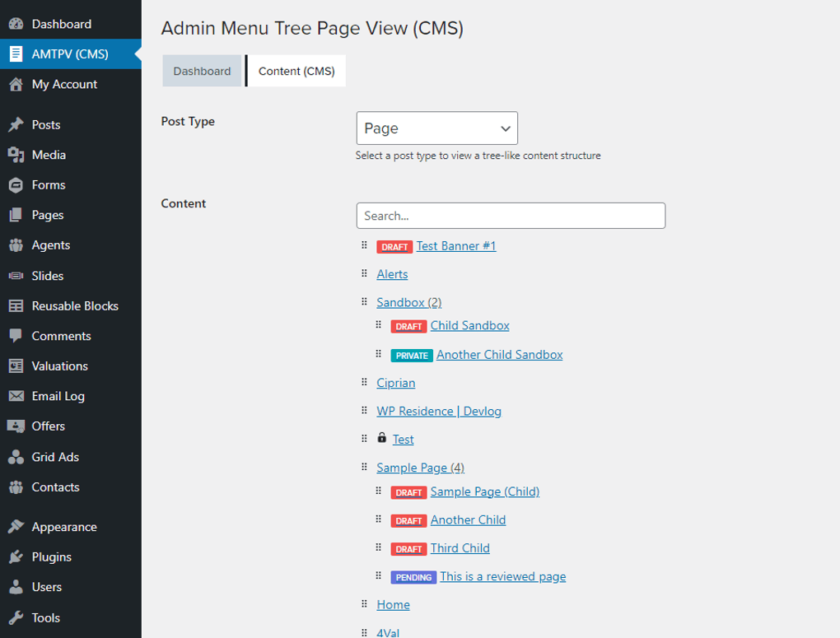Open the Appearance menu icon
The image size is (840, 638).
14,526
